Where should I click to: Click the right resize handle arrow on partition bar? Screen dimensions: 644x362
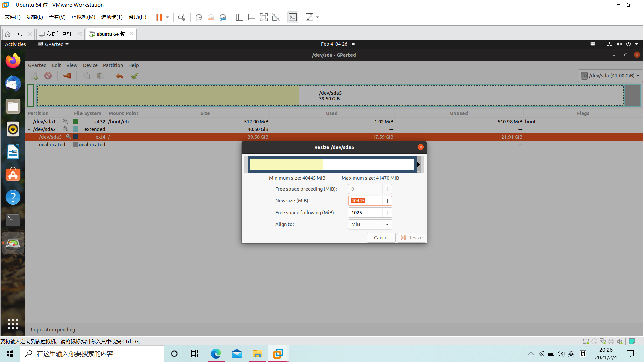tap(418, 165)
